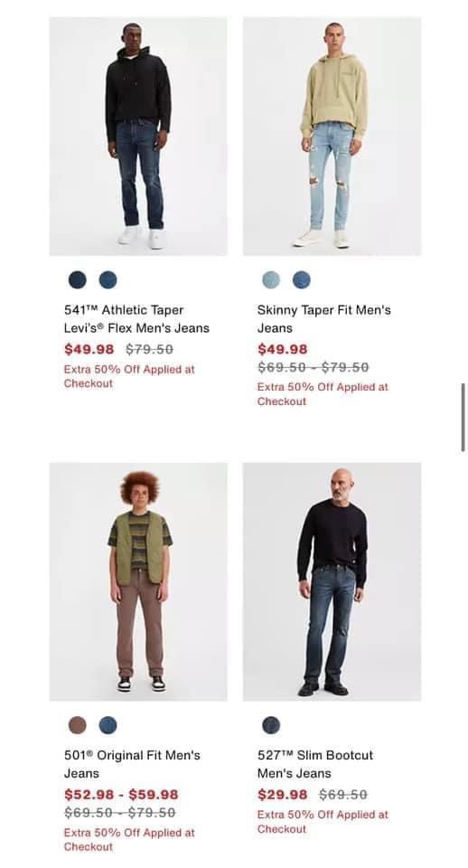Click the $29.98 sale price
468x868 pixels.
coord(283,795)
